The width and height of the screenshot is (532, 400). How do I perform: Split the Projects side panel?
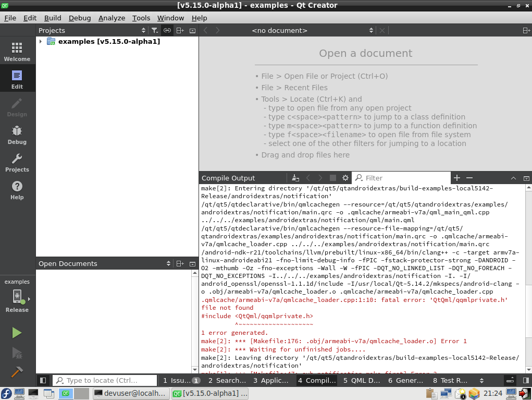[x=180, y=31]
